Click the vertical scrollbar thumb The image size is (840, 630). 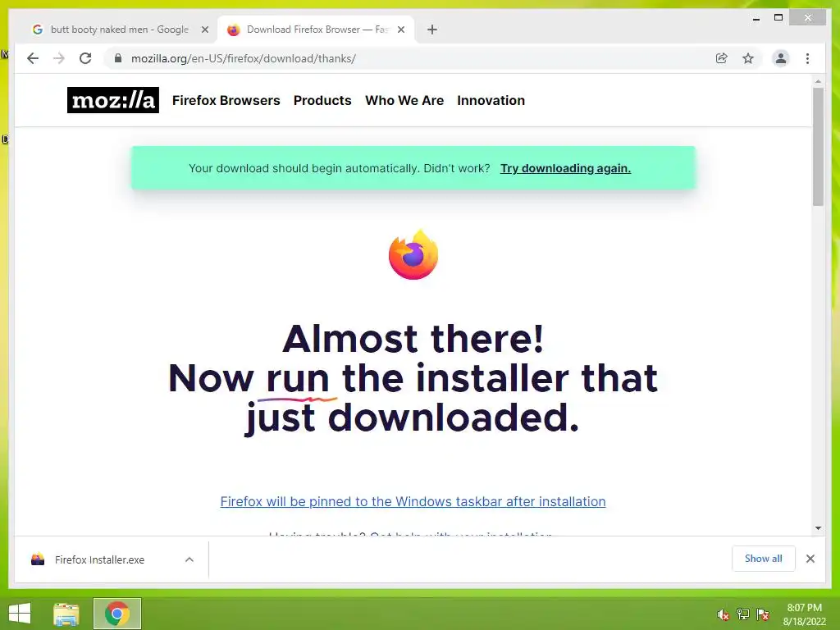tap(818, 147)
